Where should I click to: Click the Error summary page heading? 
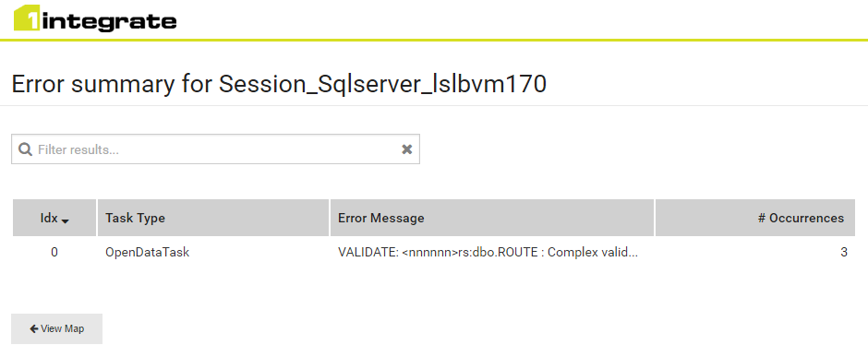[x=279, y=85]
